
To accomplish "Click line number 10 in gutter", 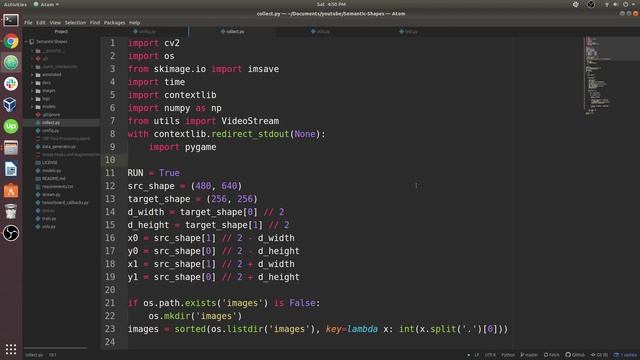I will coord(110,160).
